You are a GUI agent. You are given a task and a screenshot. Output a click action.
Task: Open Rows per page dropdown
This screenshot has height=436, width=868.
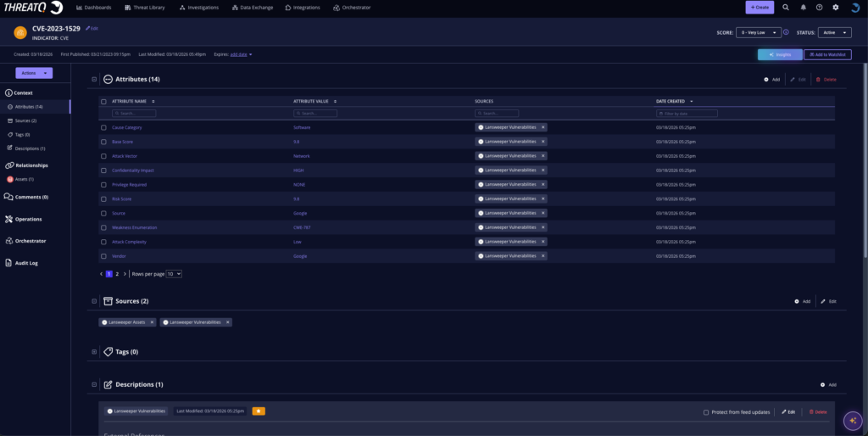pyautogui.click(x=174, y=274)
